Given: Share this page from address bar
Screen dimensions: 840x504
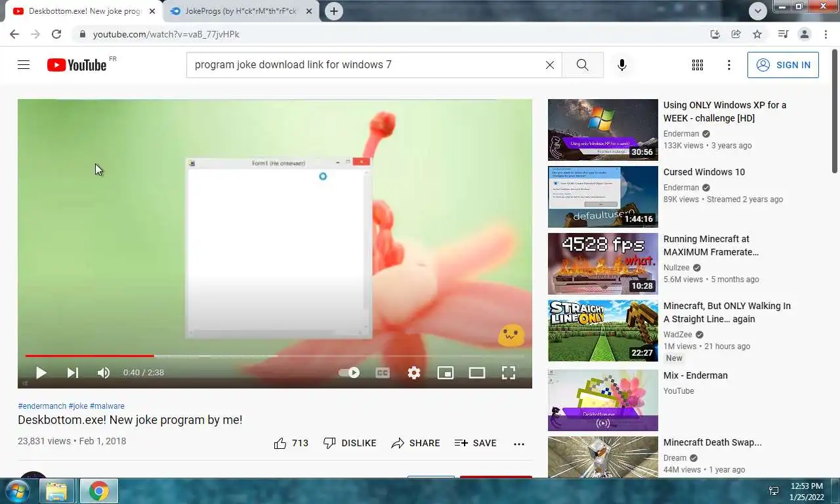Looking at the screenshot, I should (x=736, y=34).
